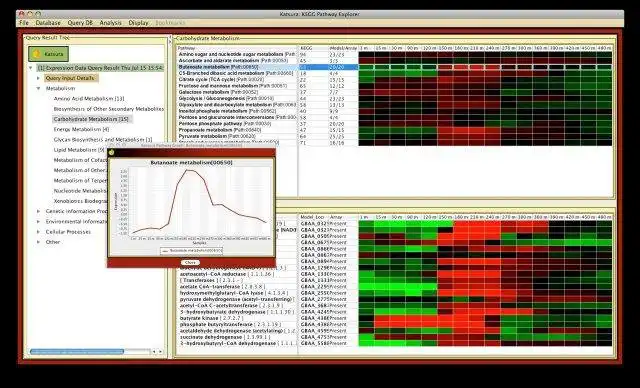This screenshot has height=388, width=640.
Task: Click the Model_Locus column header in lower table
Action: coord(313,217)
